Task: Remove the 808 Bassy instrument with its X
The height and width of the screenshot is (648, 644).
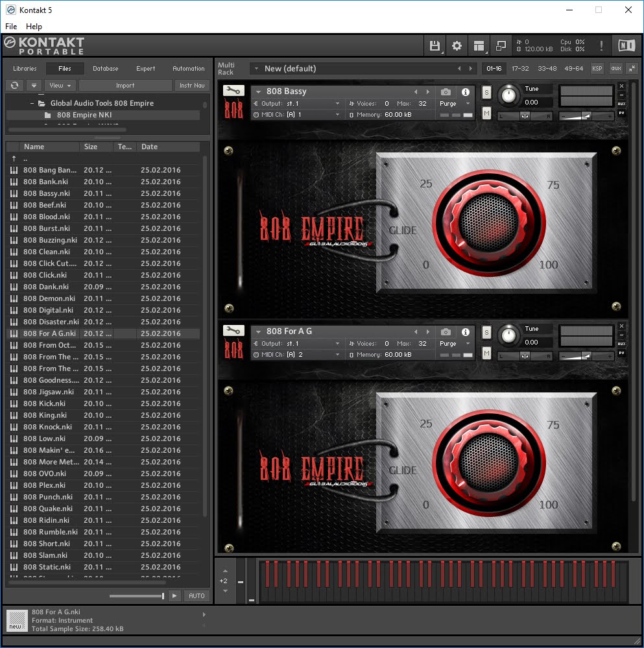Action: pos(621,86)
